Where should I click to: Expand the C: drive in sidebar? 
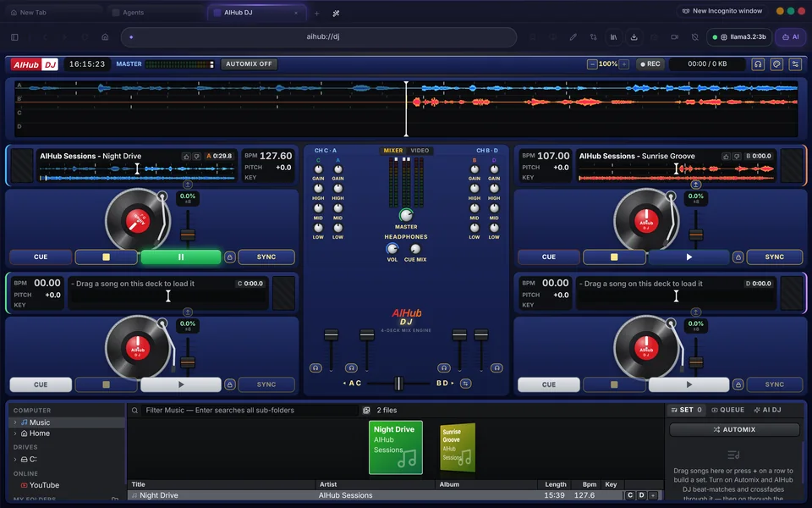[x=15, y=459]
